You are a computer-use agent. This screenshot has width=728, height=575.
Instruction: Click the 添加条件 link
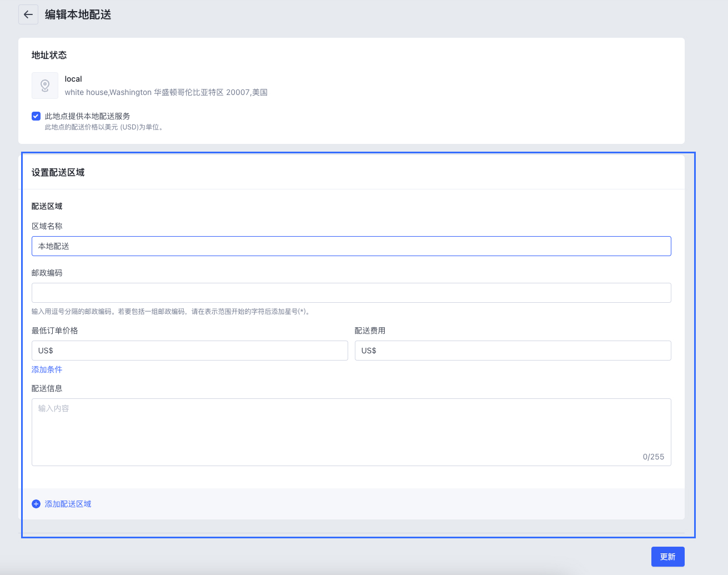point(47,369)
